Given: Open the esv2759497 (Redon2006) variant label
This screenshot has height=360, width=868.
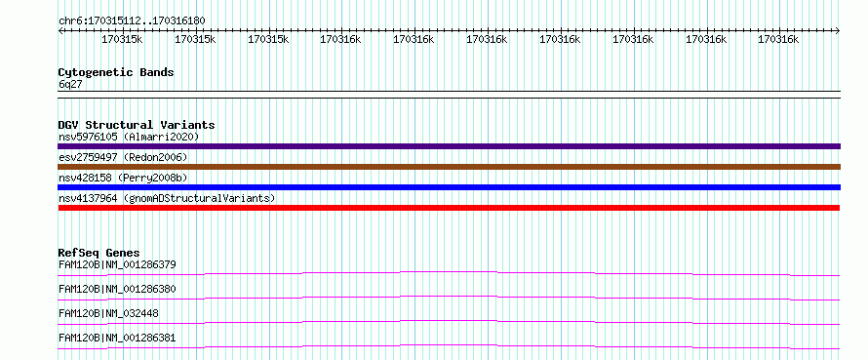Looking at the screenshot, I should pyautogui.click(x=123, y=157).
